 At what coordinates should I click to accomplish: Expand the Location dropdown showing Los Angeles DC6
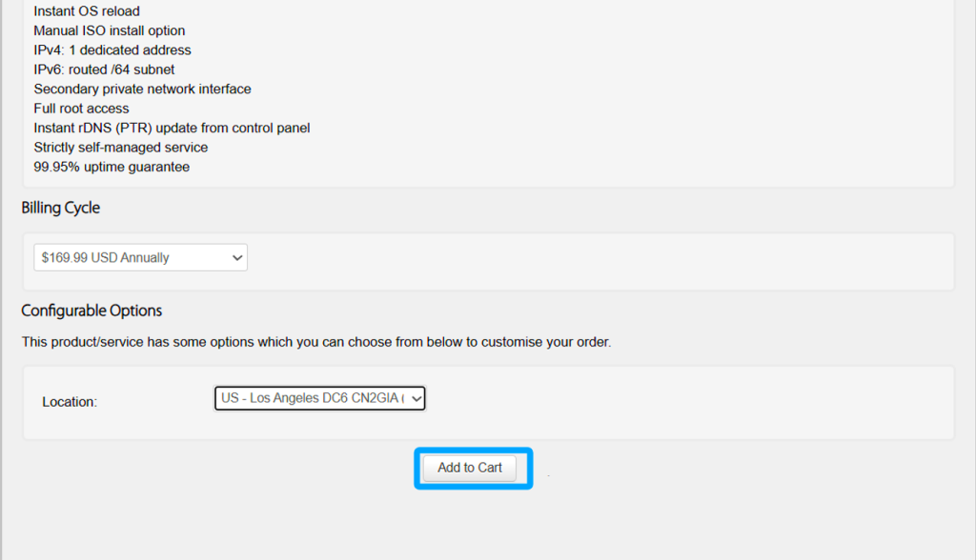click(313, 398)
